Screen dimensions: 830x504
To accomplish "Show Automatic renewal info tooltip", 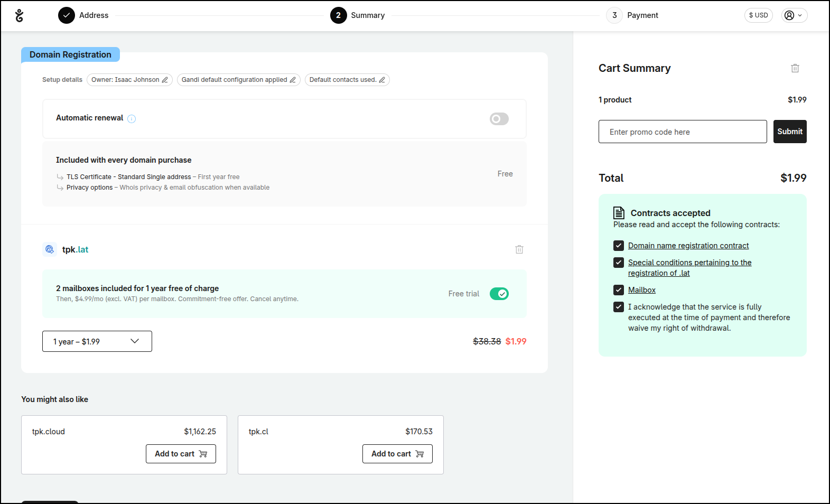I will click(132, 119).
